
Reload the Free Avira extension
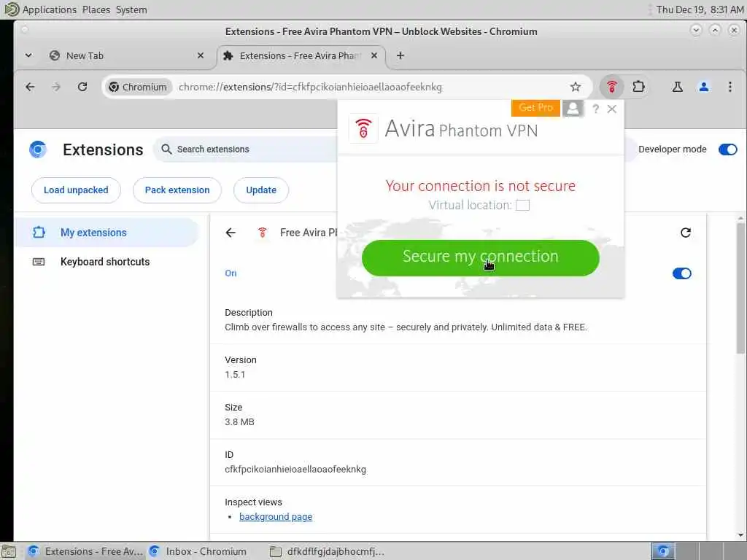point(686,233)
